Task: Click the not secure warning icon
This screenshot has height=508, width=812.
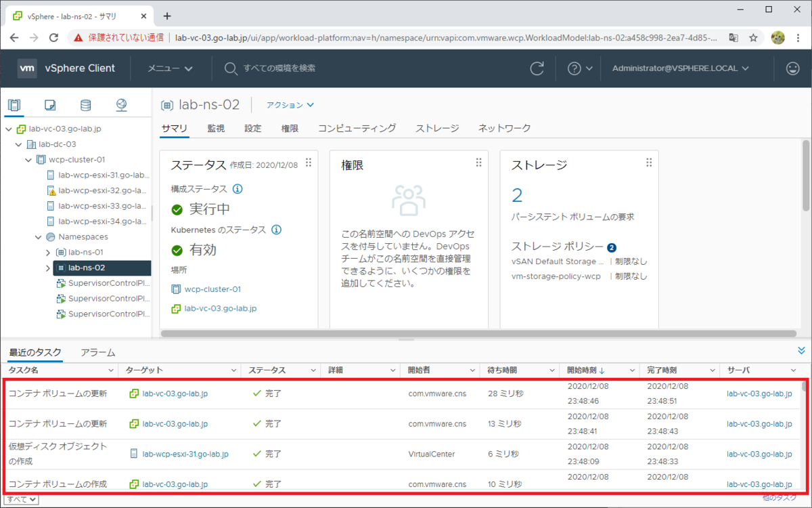Action: [79, 38]
